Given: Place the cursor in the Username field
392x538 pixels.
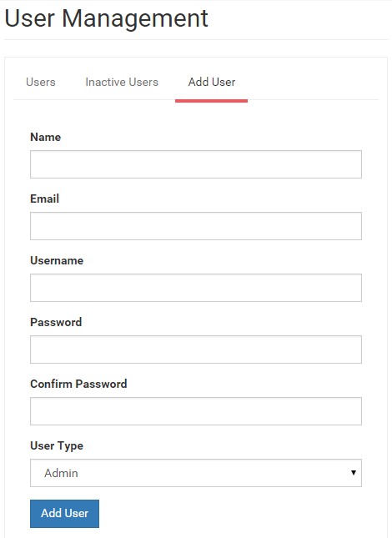Looking at the screenshot, I should click(196, 288).
